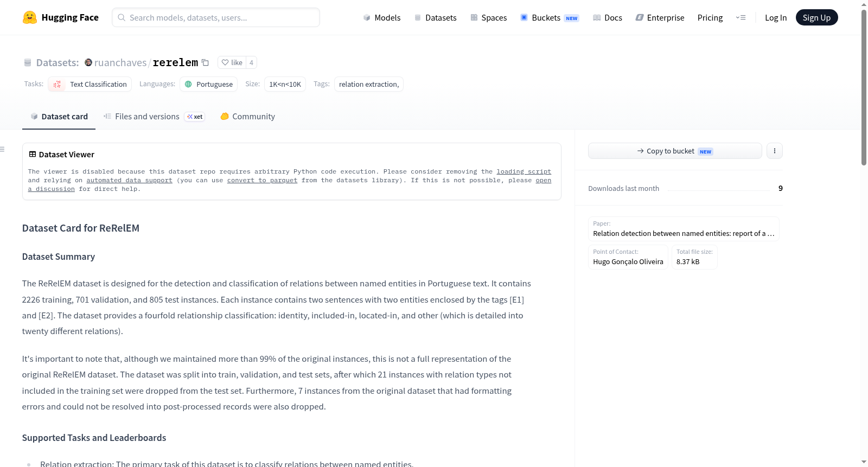Click the Supported Tasks and Leaderboards heading

pyautogui.click(x=94, y=438)
